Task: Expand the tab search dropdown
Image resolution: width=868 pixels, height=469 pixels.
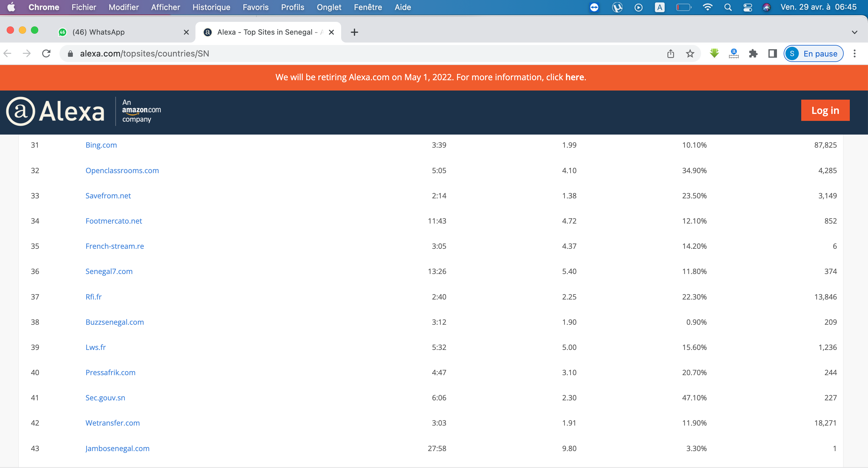Action: click(854, 33)
